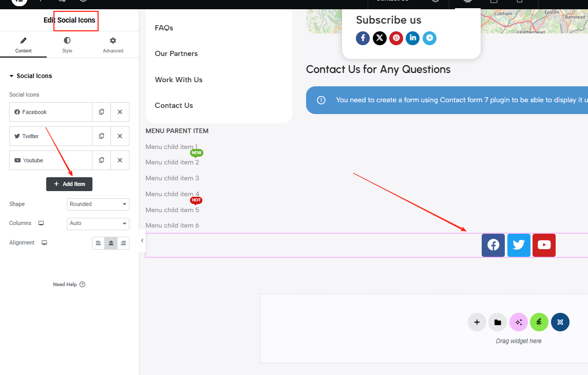Select Menu child item 5
The width and height of the screenshot is (588, 375).
point(172,210)
